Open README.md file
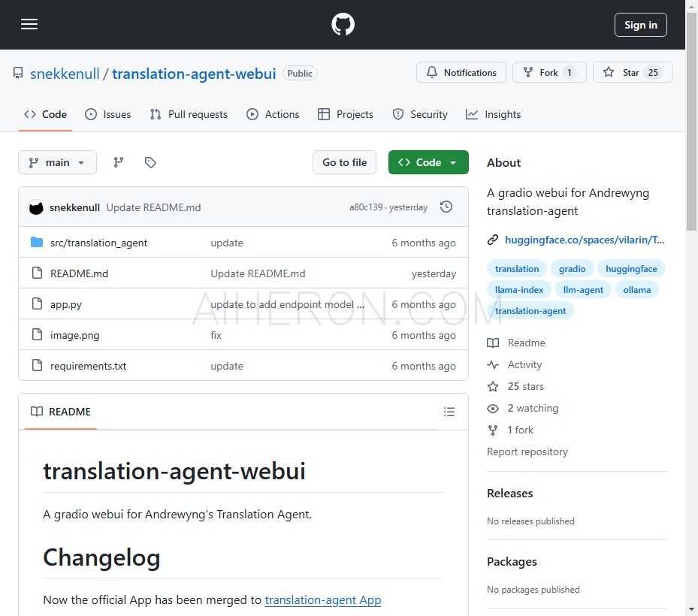Viewport: 698px width, 616px height. pos(79,273)
